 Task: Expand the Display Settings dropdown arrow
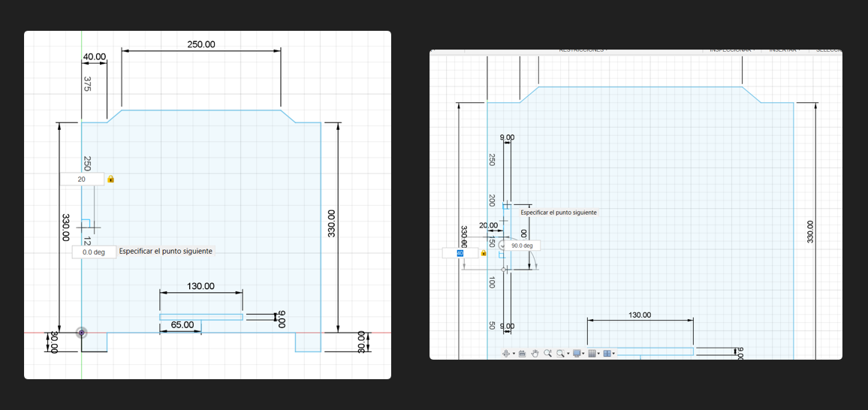coord(583,354)
